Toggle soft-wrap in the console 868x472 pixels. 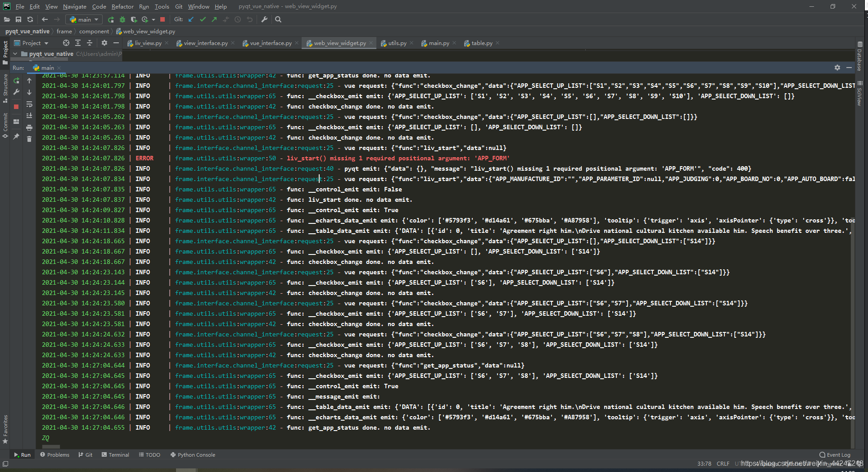(x=29, y=104)
